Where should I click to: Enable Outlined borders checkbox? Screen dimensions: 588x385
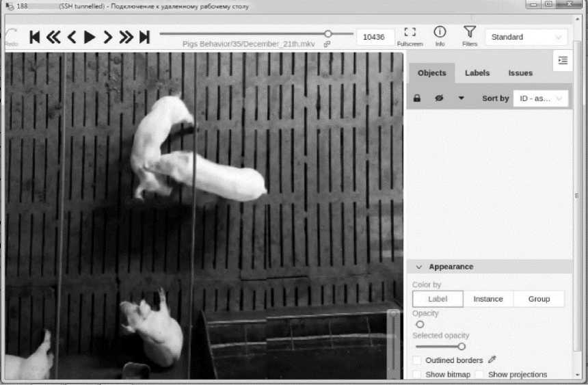click(x=417, y=360)
